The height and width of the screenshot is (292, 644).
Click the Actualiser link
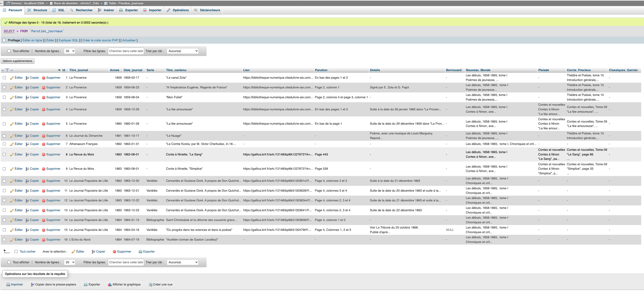tap(129, 40)
